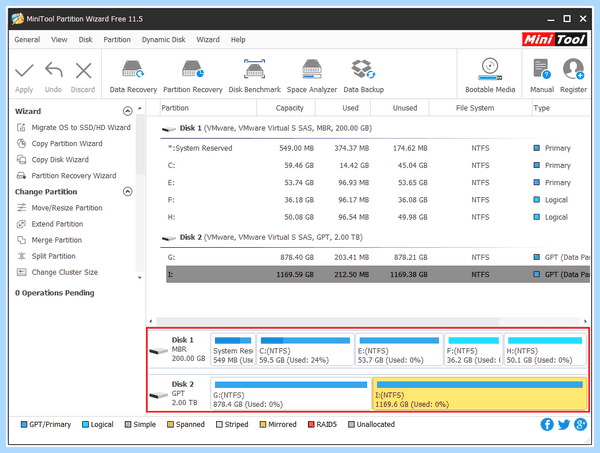Select Disk 1 MBR in disk map
The height and width of the screenshot is (453, 600).
(178, 349)
